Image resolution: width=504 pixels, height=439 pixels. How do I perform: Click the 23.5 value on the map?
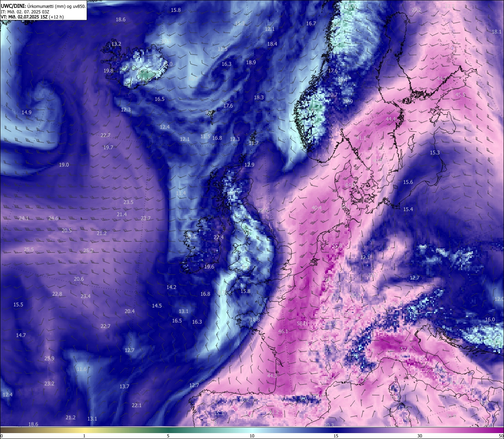[x=128, y=202]
